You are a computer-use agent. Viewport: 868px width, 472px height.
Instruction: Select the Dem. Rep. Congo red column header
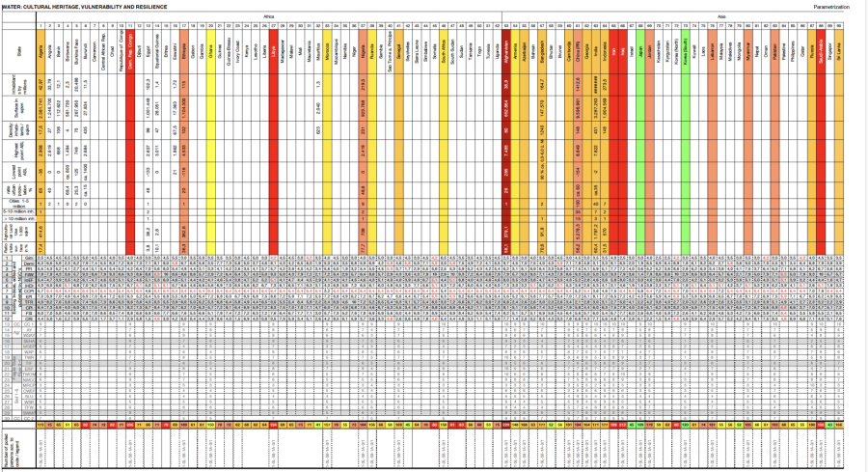[132, 47]
